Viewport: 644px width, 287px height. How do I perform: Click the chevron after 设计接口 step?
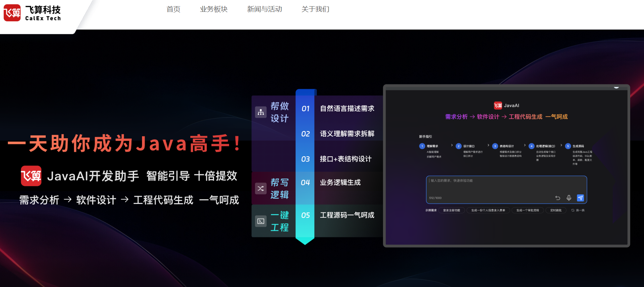pos(489,145)
